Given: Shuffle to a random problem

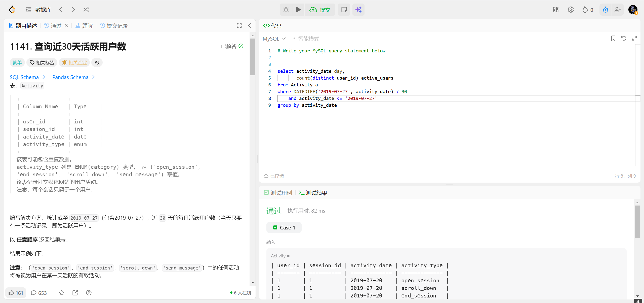Looking at the screenshot, I should click(x=86, y=10).
